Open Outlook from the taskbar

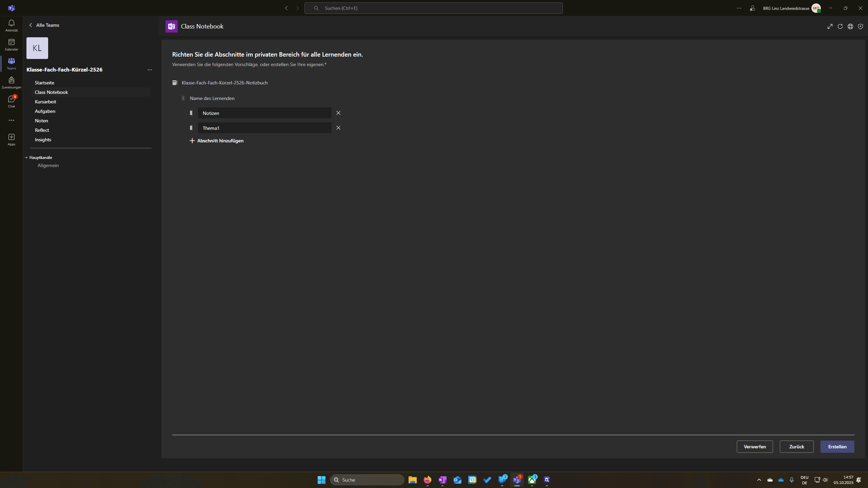click(x=457, y=480)
